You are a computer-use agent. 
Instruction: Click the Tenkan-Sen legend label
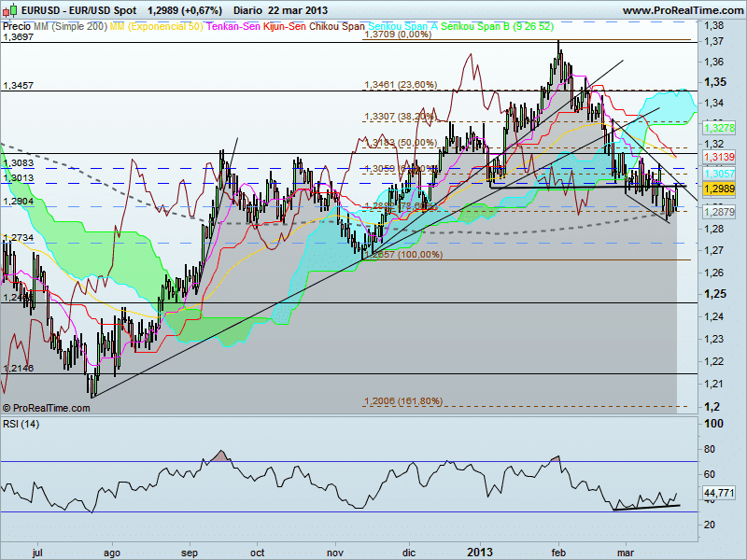tap(233, 27)
